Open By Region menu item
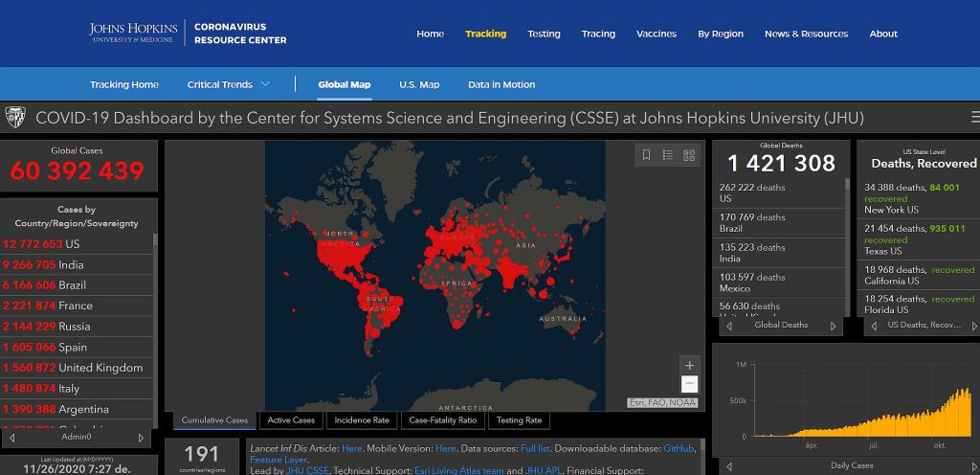 click(x=721, y=34)
